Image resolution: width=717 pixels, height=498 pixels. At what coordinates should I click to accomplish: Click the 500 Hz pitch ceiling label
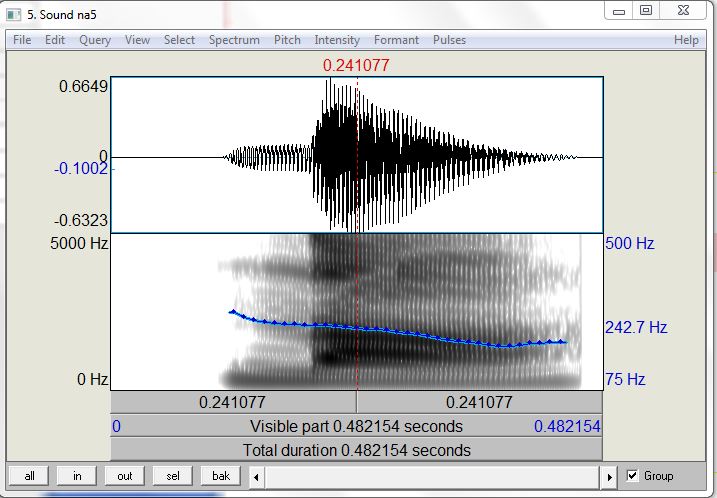click(x=630, y=243)
